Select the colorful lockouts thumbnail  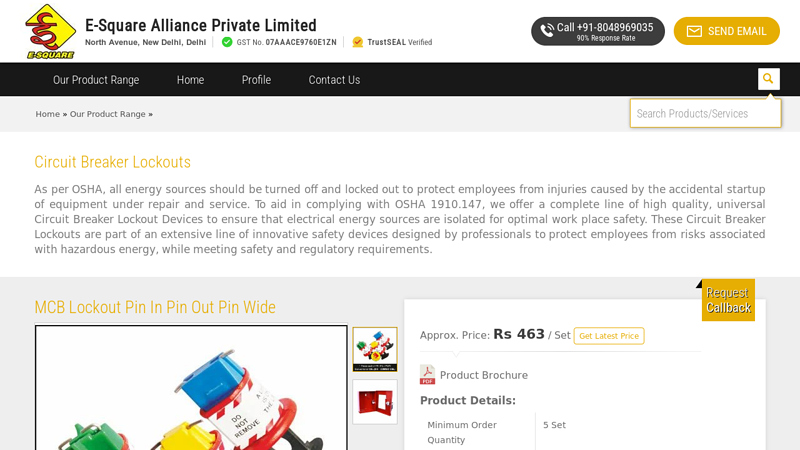tap(374, 349)
